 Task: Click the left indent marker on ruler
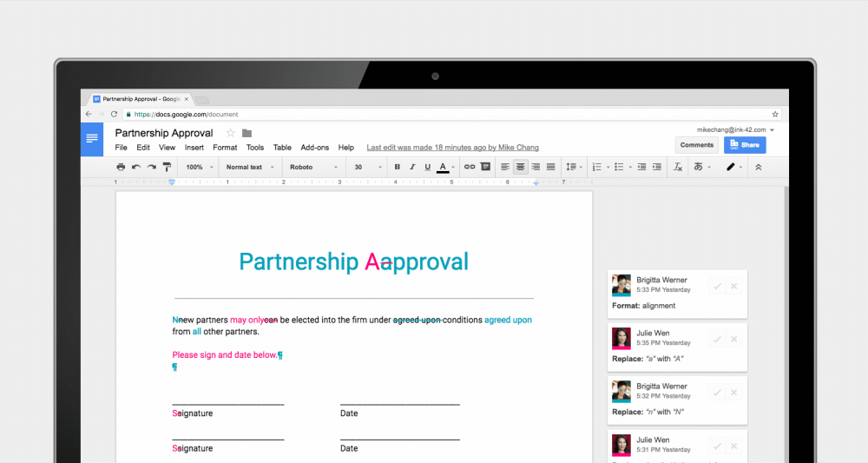(172, 182)
